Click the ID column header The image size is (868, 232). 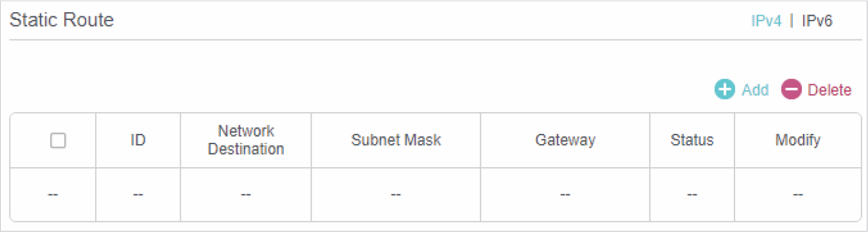tap(138, 141)
